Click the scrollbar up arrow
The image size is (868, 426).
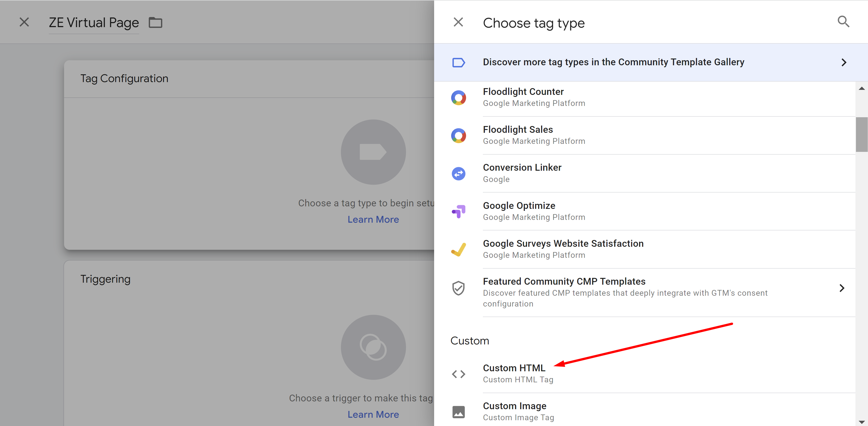coord(862,89)
